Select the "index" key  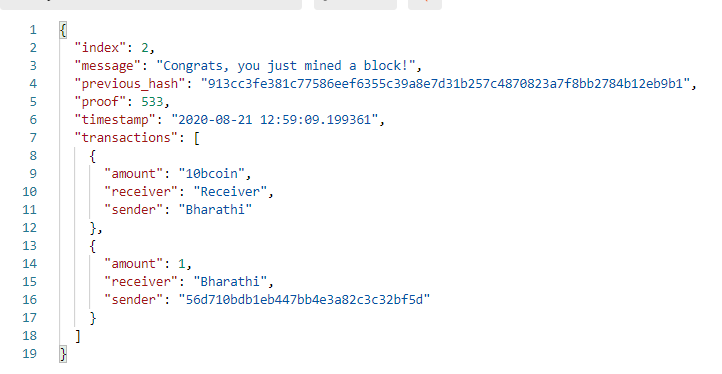(100, 47)
